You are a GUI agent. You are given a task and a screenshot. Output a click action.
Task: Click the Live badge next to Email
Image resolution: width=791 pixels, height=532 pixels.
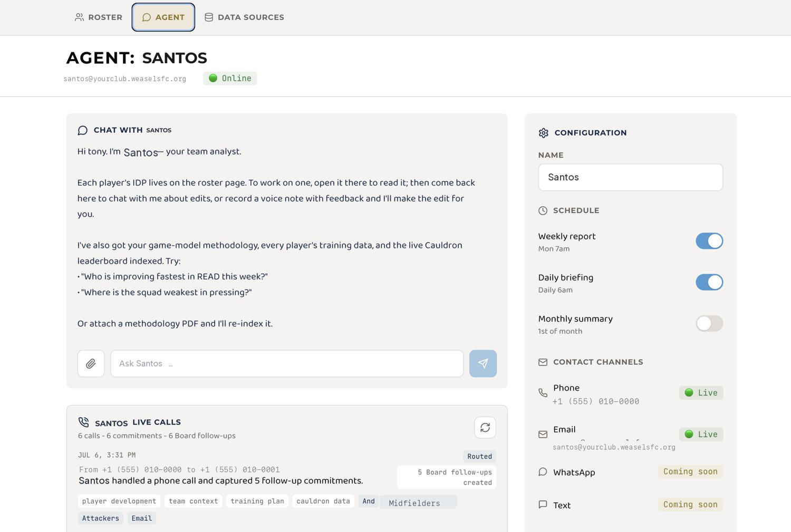[x=701, y=434]
